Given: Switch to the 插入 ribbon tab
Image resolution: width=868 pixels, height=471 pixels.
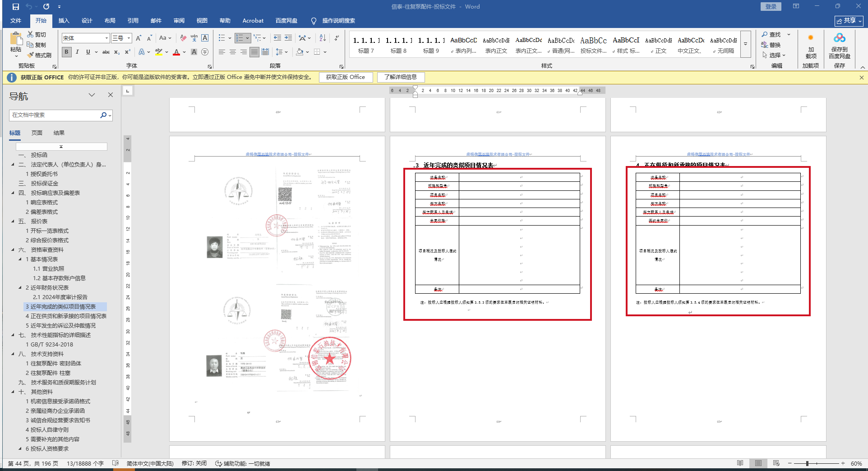Looking at the screenshot, I should click(x=64, y=21).
